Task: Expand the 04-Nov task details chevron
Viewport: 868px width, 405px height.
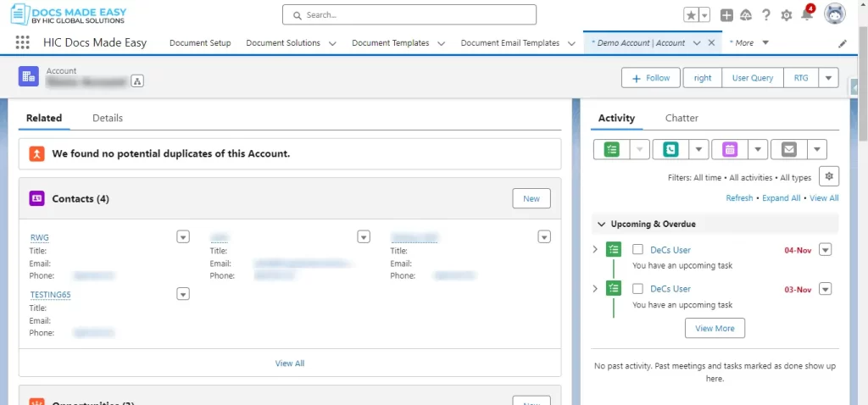Action: [x=595, y=250]
